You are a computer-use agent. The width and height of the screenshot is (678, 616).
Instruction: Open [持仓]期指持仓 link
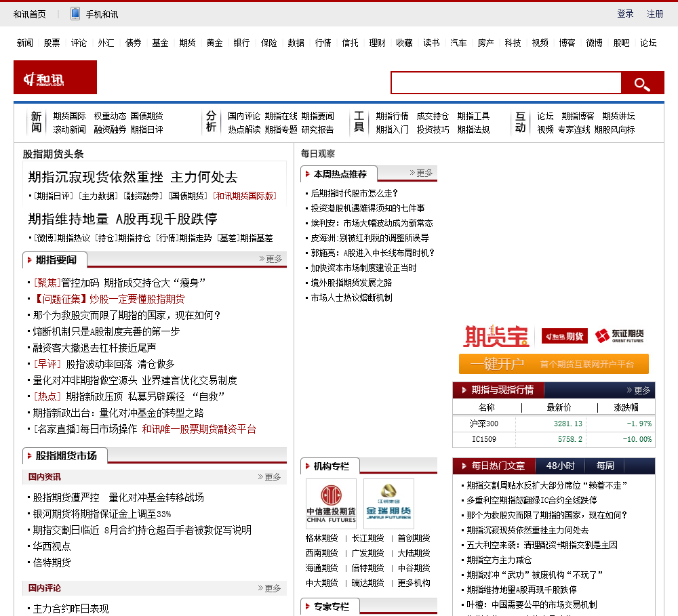[123, 238]
